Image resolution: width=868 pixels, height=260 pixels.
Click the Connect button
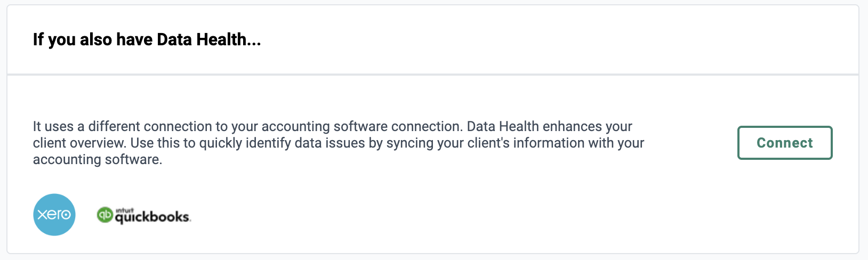point(785,143)
